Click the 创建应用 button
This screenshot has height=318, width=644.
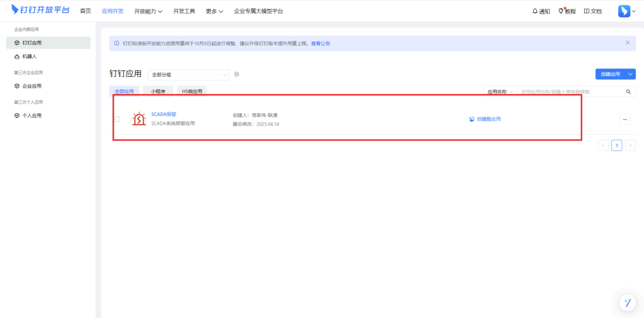610,74
